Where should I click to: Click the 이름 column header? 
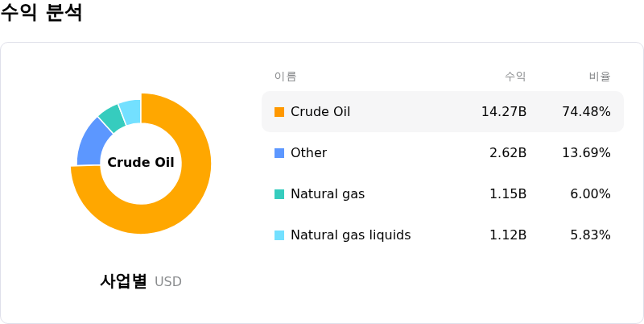[286, 77]
